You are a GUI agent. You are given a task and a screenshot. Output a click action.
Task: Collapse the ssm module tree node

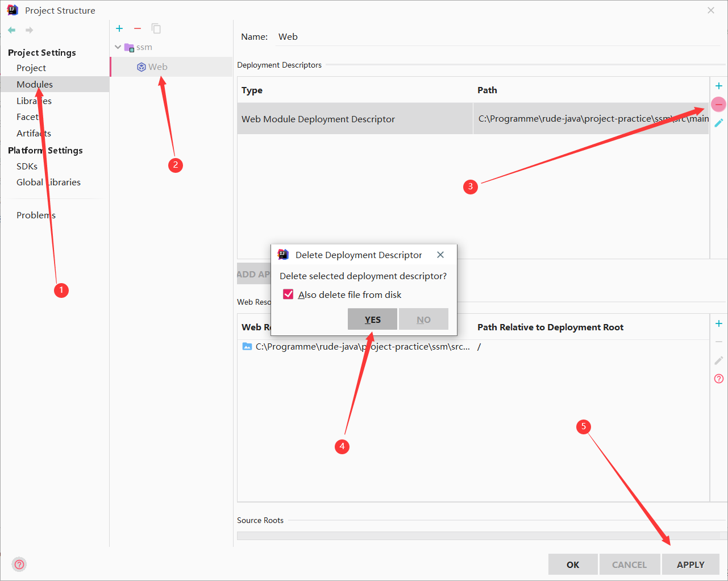coord(118,47)
